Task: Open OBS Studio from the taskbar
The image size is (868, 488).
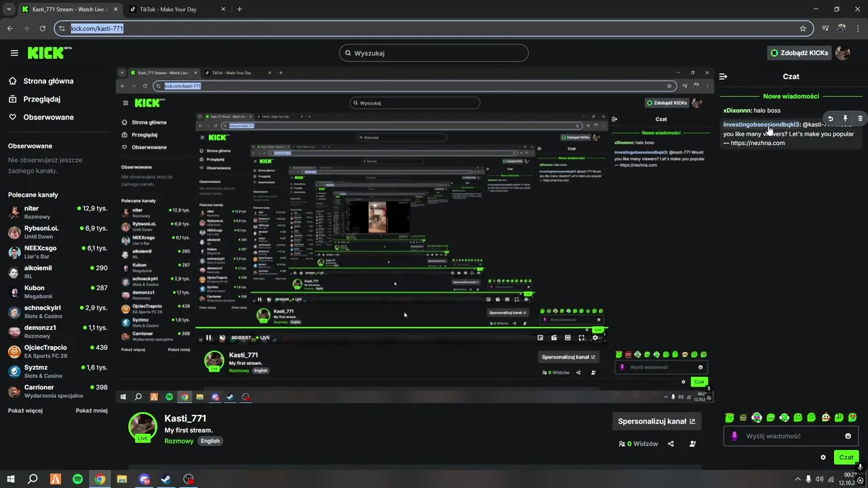Action: click(189, 479)
